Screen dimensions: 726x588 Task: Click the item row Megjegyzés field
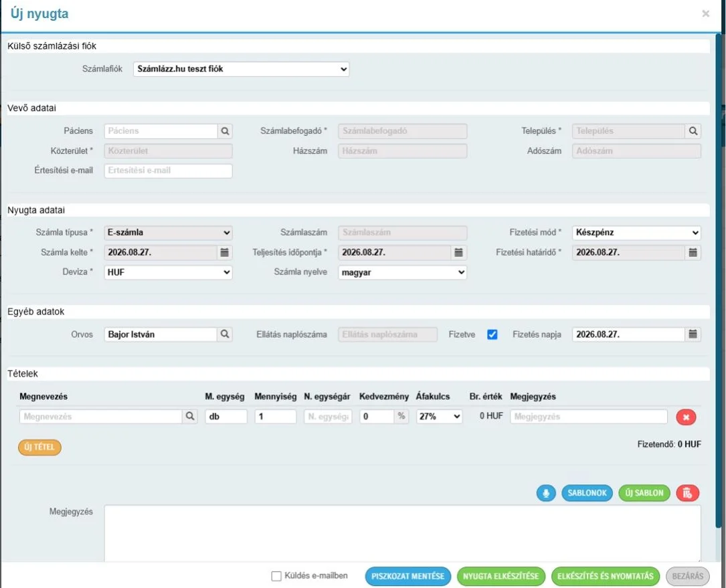(x=588, y=416)
